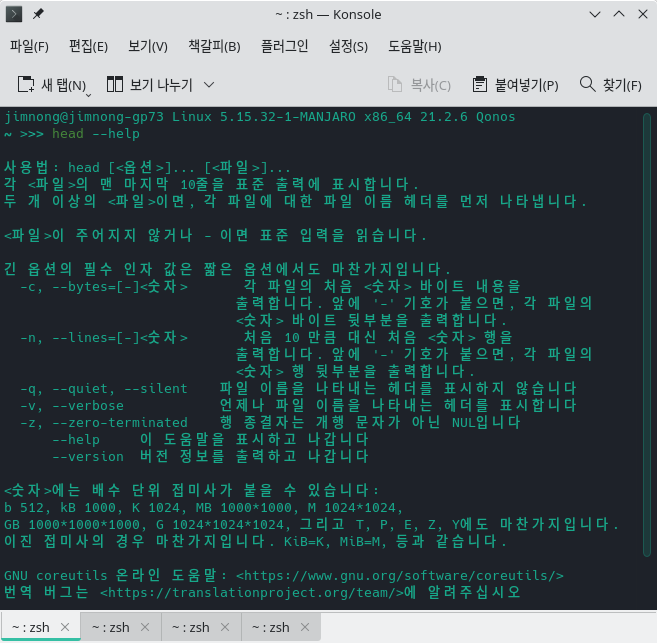The width and height of the screenshot is (657, 643).
Task: Close the second zsh tab
Action: (x=145, y=627)
